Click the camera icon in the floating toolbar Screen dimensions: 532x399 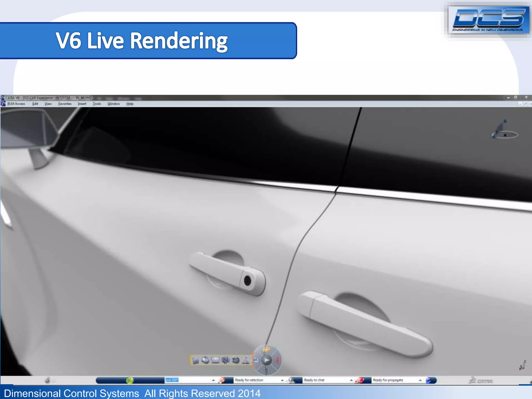(236, 360)
